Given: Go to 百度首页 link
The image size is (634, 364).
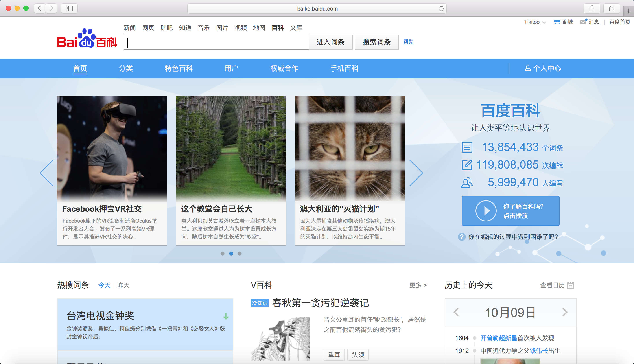Looking at the screenshot, I should pos(619,22).
